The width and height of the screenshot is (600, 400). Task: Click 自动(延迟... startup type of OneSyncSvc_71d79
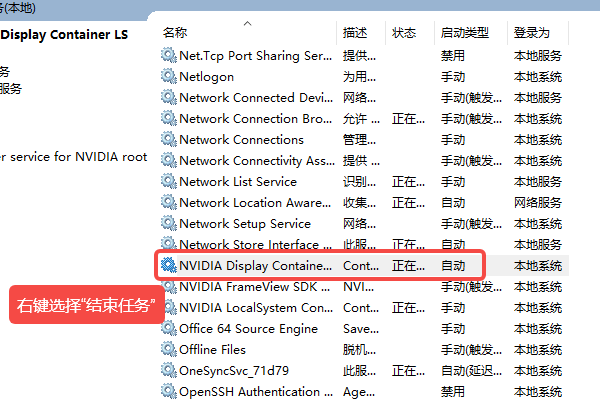[x=471, y=371]
